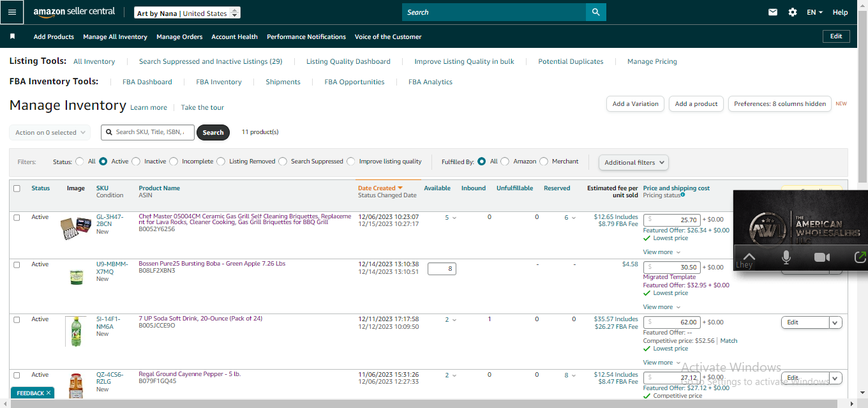Focus the top Search bar field
The height and width of the screenshot is (408, 868).
coord(494,12)
